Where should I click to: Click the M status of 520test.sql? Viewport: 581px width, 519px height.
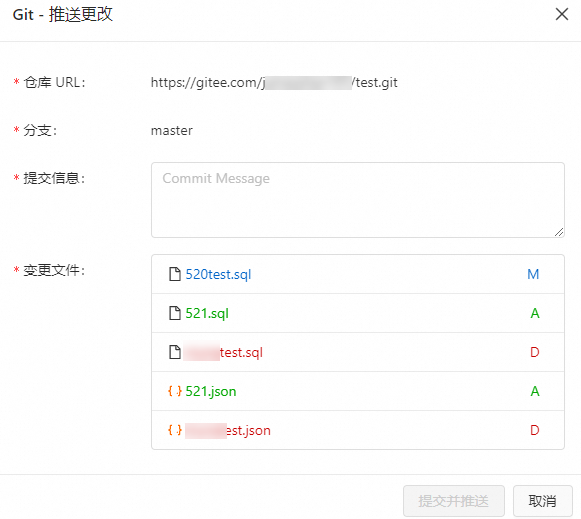(x=533, y=274)
